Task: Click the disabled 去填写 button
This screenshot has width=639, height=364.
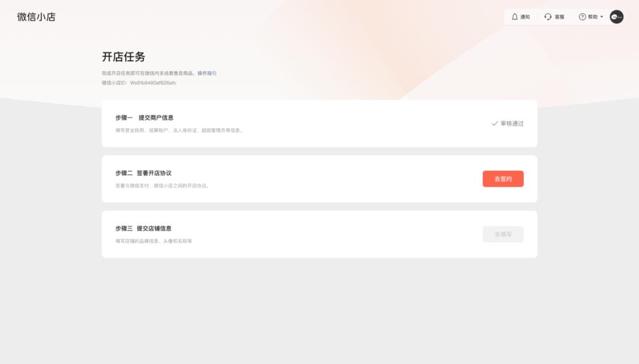Action: tap(503, 234)
